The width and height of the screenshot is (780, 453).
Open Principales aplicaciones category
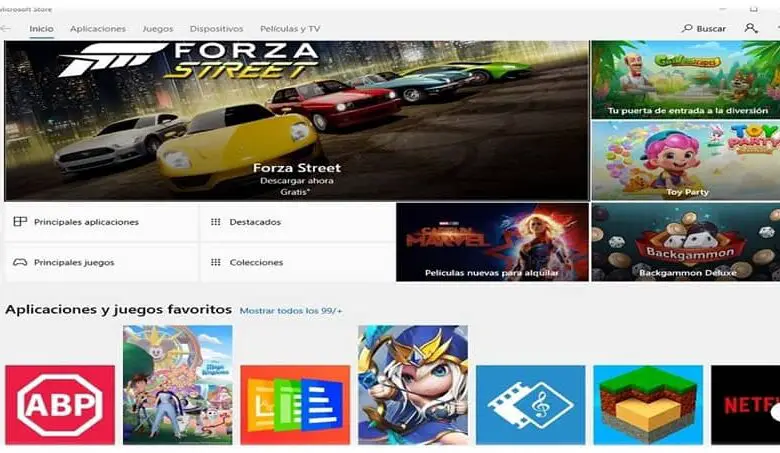[x=101, y=222]
